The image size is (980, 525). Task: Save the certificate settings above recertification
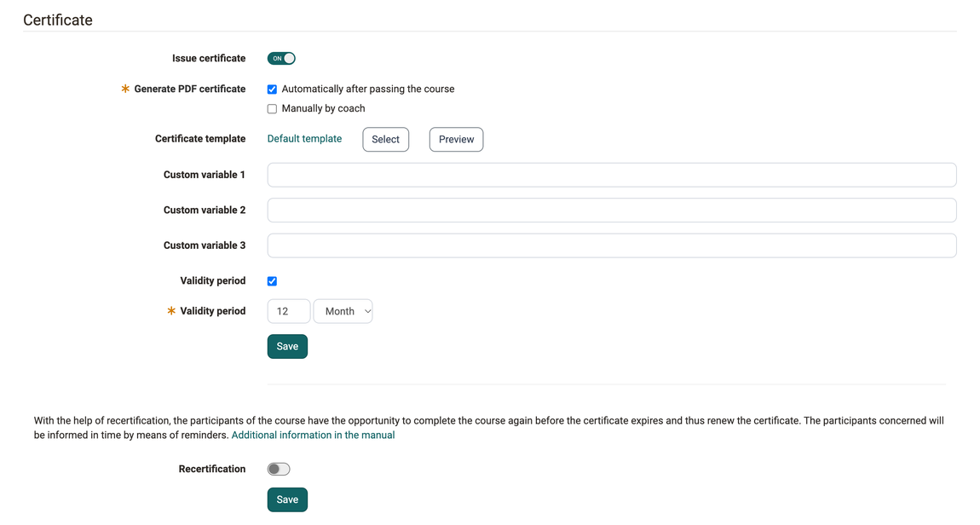[x=287, y=346]
